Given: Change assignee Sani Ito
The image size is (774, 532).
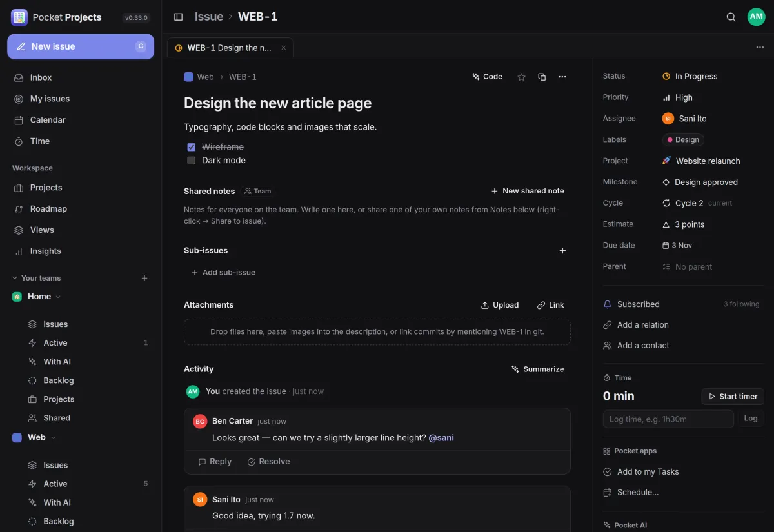Looking at the screenshot, I should coord(684,119).
